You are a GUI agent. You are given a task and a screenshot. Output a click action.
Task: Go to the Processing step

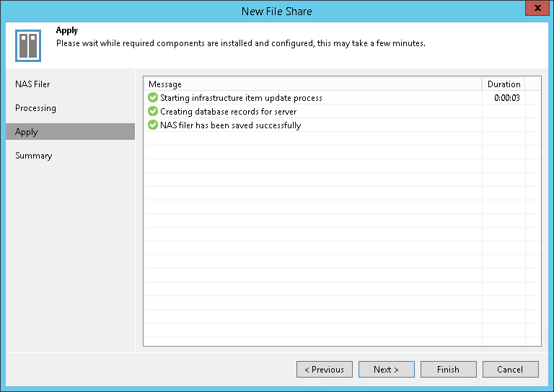click(35, 108)
